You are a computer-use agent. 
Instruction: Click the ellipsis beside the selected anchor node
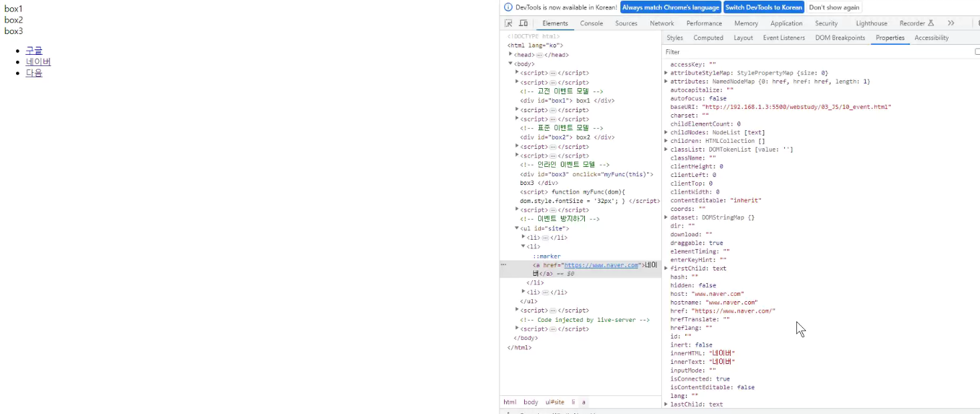(503, 265)
